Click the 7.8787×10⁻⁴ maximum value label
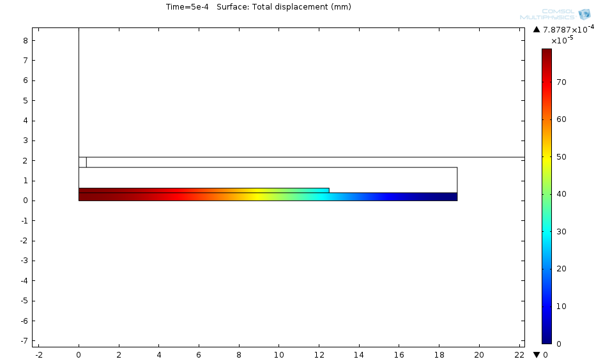Screen dimensions: 603x364 click(x=569, y=29)
